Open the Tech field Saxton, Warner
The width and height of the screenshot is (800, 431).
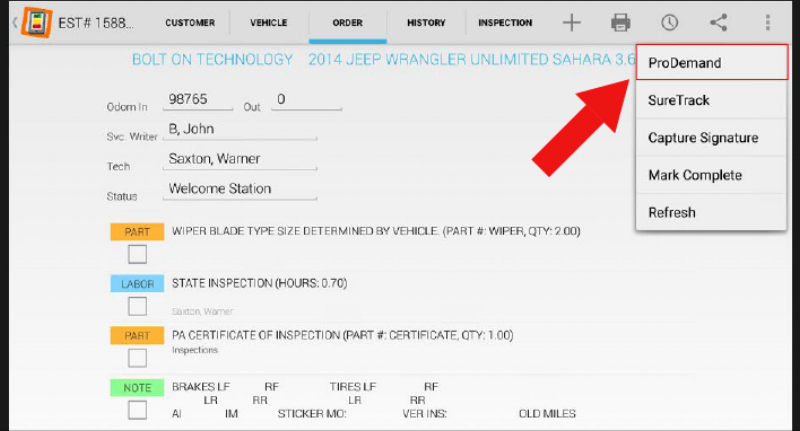click(240, 159)
